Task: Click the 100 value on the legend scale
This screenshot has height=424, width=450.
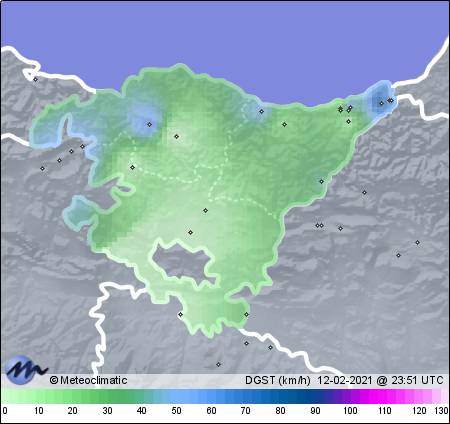Action: [350, 410]
